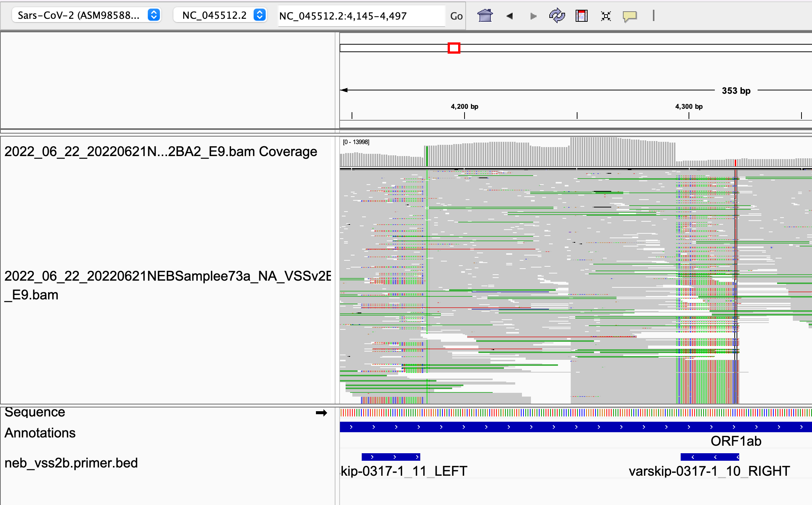The height and width of the screenshot is (505, 812).
Task: Flip the Sequence strand direction arrow
Action: pyautogui.click(x=321, y=413)
